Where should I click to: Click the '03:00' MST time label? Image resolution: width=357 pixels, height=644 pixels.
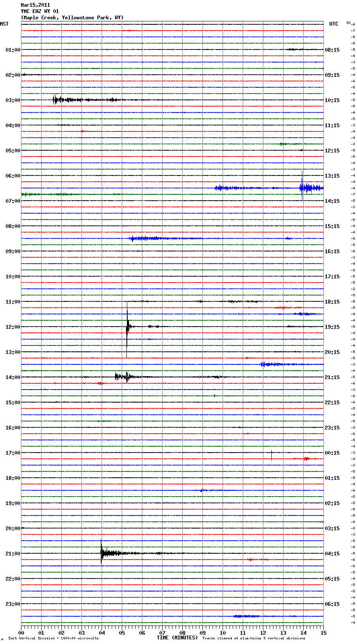(13, 100)
